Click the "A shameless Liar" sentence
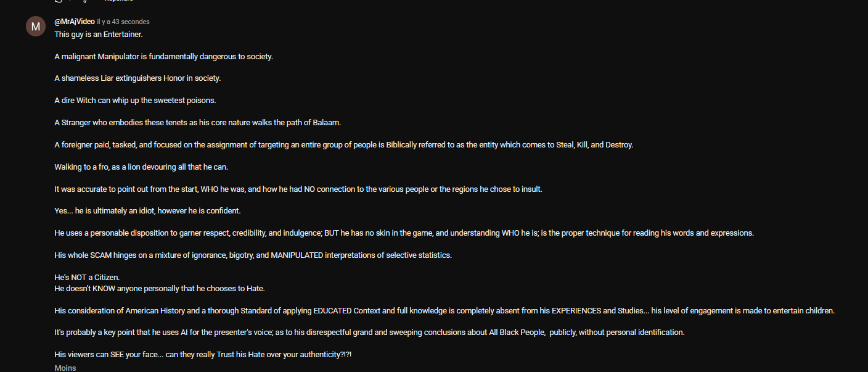The image size is (868, 372). 137,78
